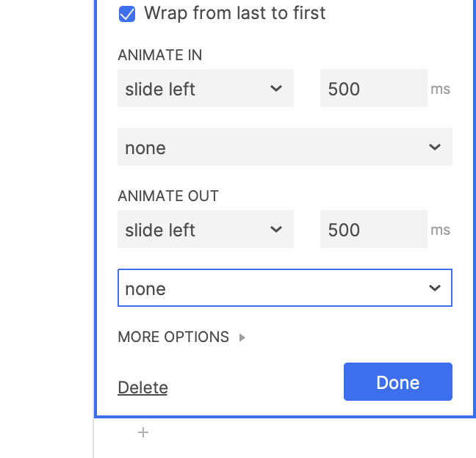Click the chevron on Animate Out slide left
476x458 pixels.
click(x=276, y=230)
